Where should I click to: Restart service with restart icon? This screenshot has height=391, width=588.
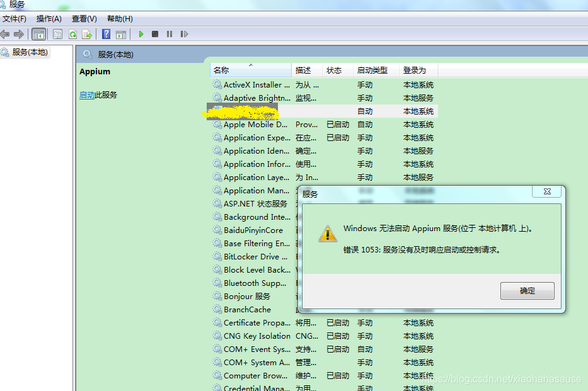(x=184, y=34)
